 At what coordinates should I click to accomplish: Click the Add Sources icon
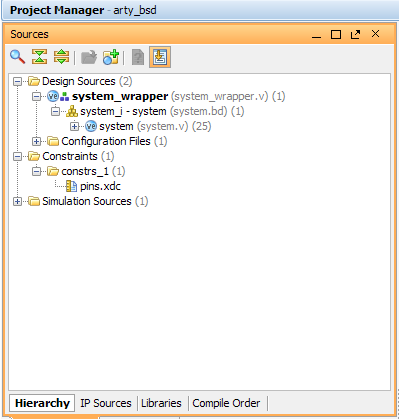click(111, 57)
